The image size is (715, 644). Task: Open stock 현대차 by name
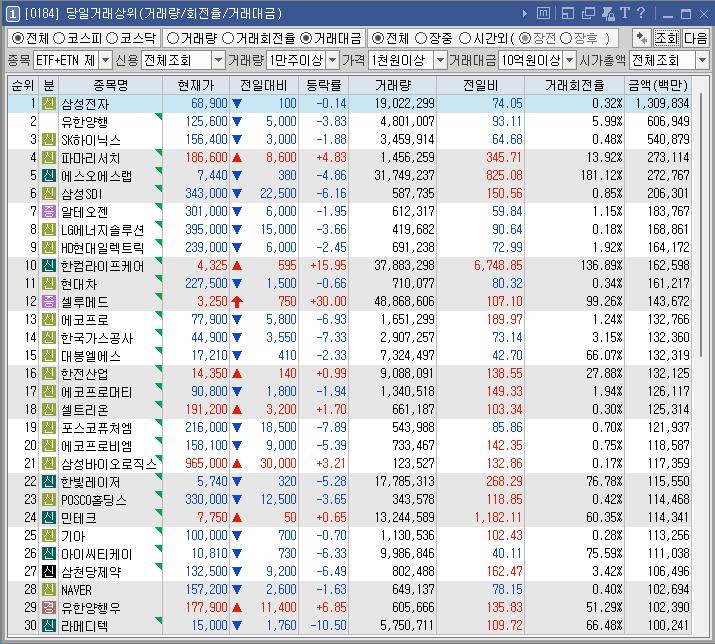pos(79,284)
